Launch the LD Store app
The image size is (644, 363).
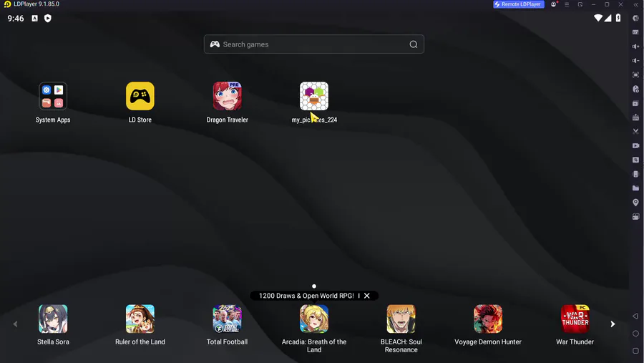(x=140, y=96)
